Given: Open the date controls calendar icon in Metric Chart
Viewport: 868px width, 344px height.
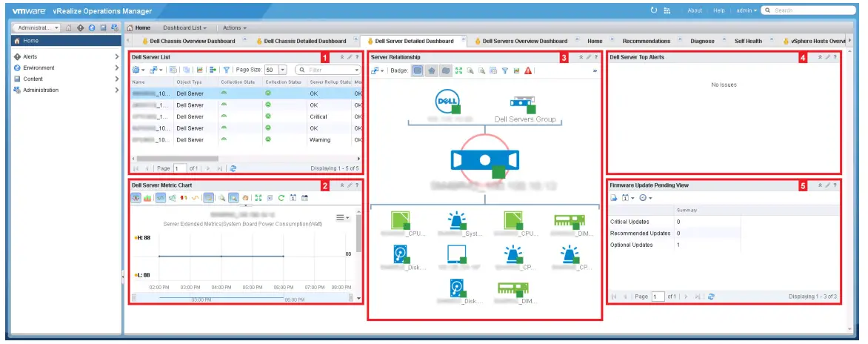Looking at the screenshot, I should click(293, 198).
